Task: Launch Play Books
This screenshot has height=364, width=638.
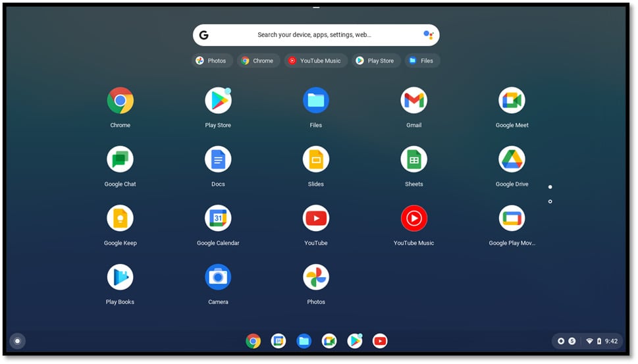Action: 120,277
